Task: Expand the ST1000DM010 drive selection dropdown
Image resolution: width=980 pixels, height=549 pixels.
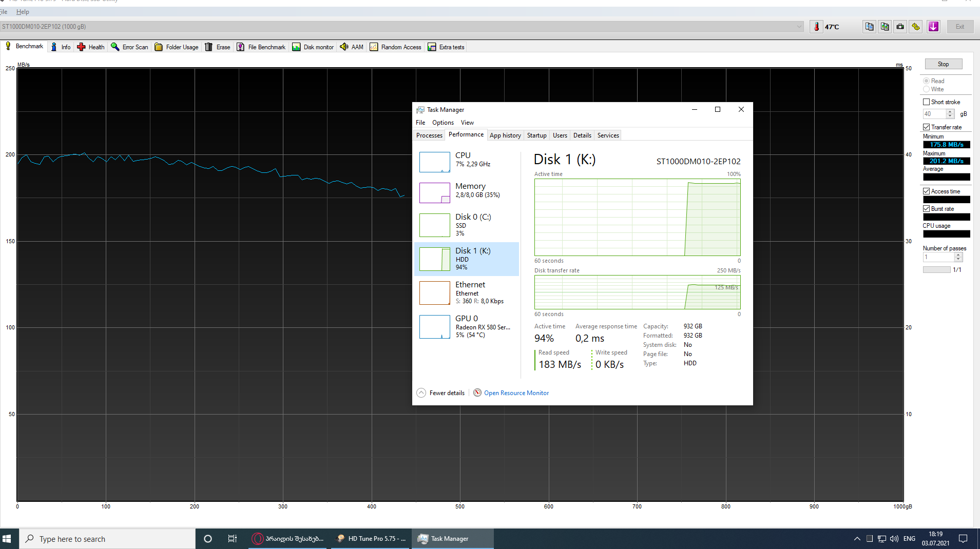Action: pyautogui.click(x=799, y=27)
